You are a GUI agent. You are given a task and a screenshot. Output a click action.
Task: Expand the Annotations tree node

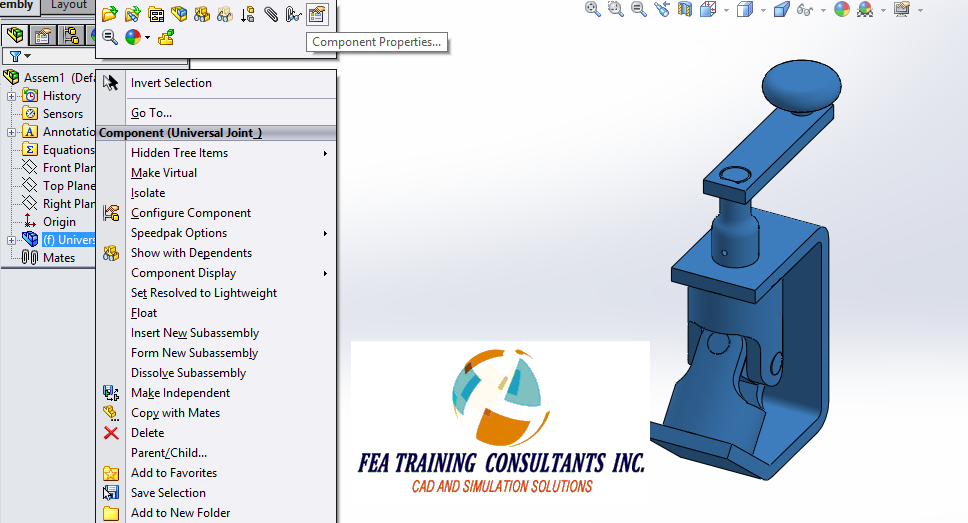(11, 132)
